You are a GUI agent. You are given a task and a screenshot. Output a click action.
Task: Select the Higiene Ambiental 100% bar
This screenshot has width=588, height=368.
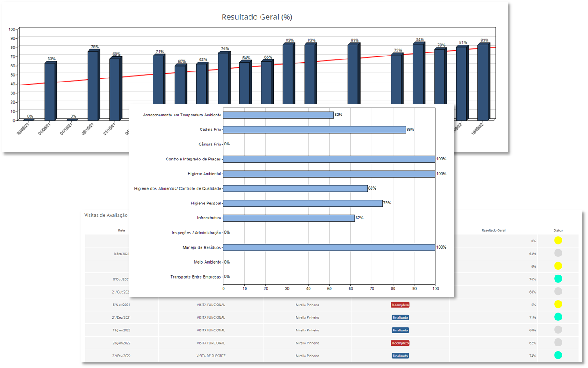329,174
